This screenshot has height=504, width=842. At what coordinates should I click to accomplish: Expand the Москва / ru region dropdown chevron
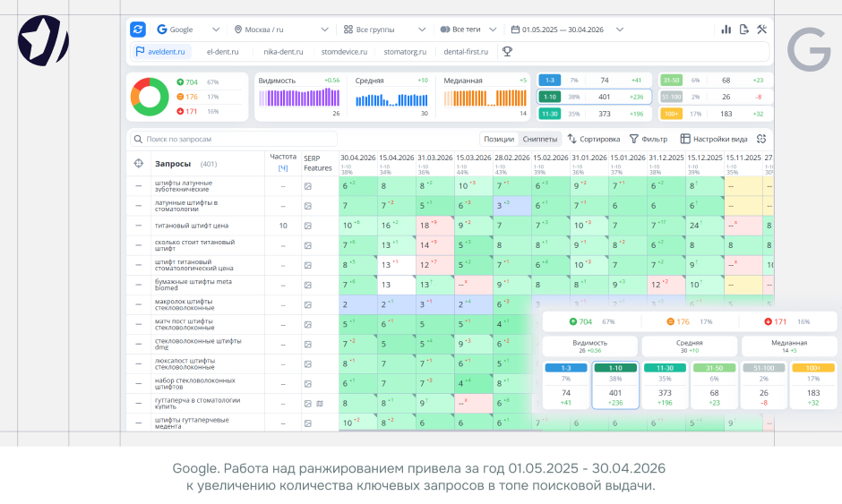coord(324,30)
